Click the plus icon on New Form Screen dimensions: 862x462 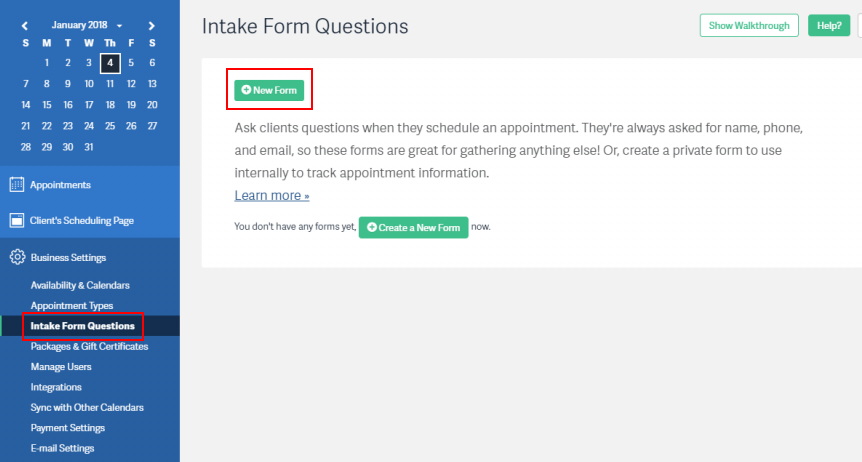click(246, 90)
